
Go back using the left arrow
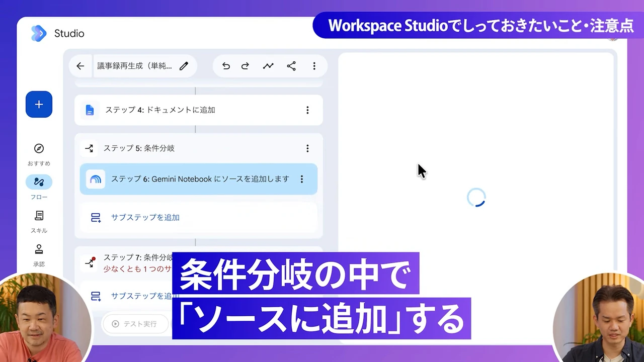point(80,66)
